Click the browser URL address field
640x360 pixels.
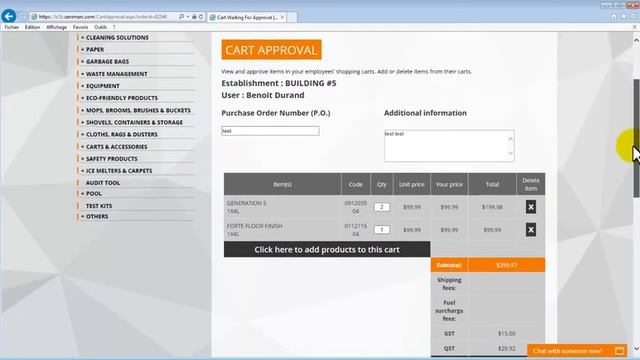point(103,17)
